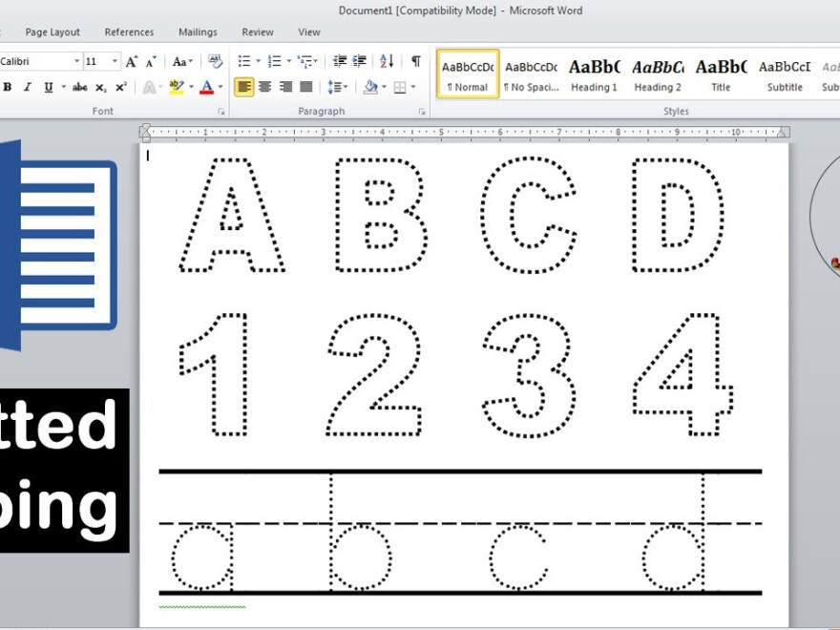Click the dotted number 3 outline
The width and height of the screenshot is (840, 630).
(529, 375)
